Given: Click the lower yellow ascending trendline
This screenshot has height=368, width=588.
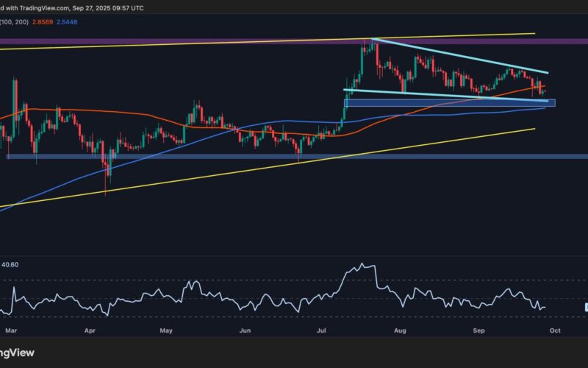Looking at the screenshot, I should [x=294, y=162].
